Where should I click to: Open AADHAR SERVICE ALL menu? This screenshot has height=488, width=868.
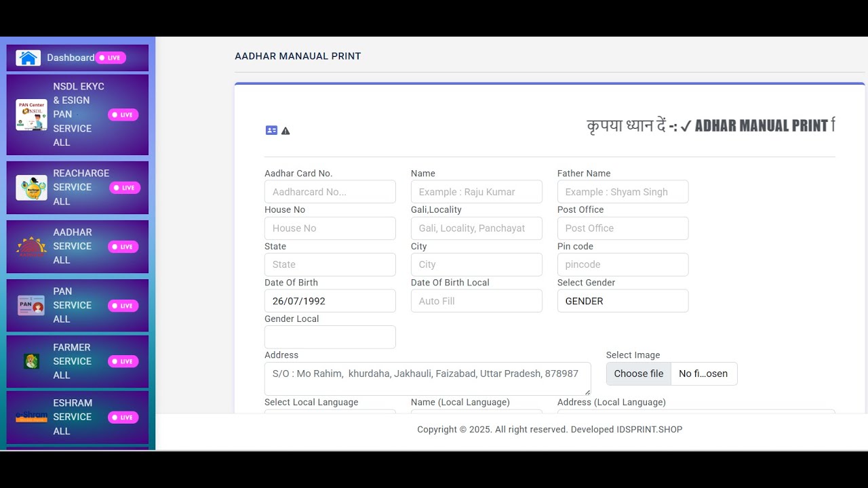coord(77,247)
